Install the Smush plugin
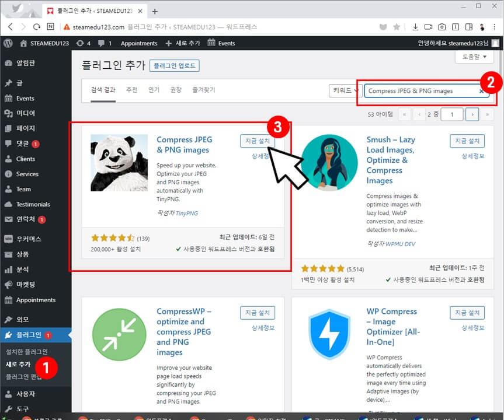 (x=467, y=141)
